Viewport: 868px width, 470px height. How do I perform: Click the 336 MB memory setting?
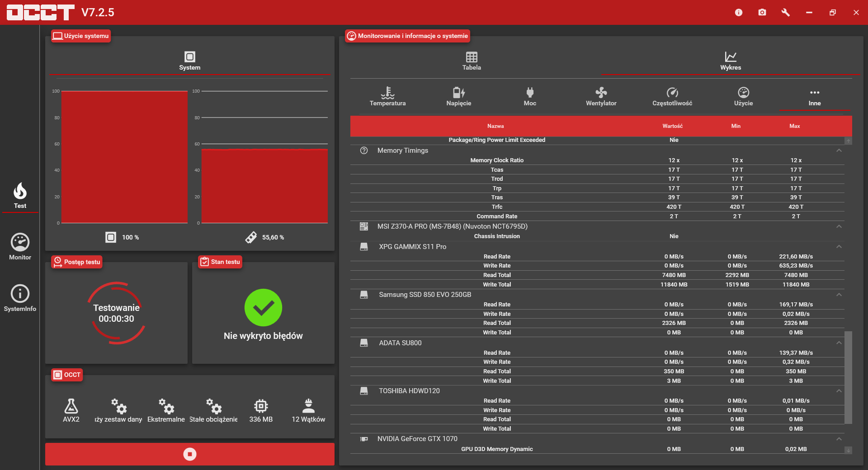click(x=261, y=410)
